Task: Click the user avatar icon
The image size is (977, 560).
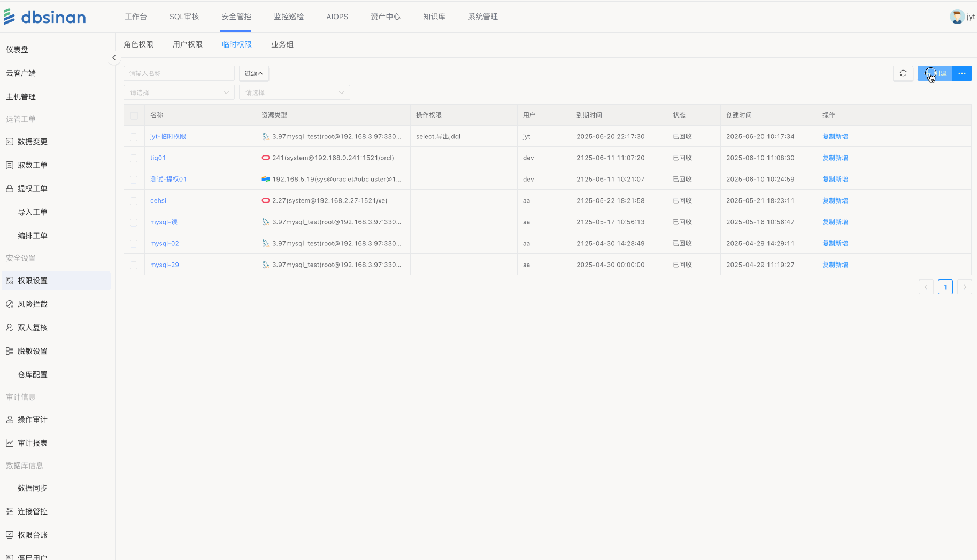Action: 957,17
